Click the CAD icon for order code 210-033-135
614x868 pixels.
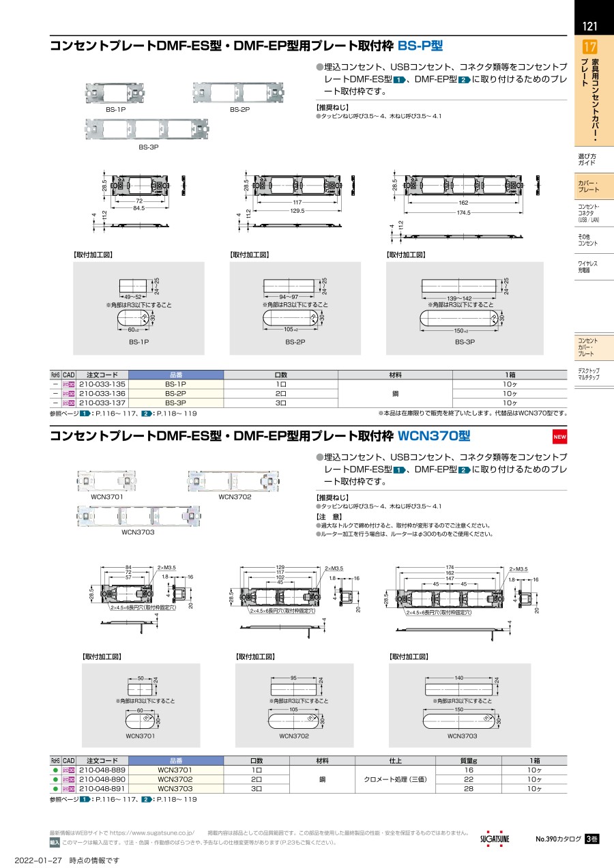coord(69,384)
